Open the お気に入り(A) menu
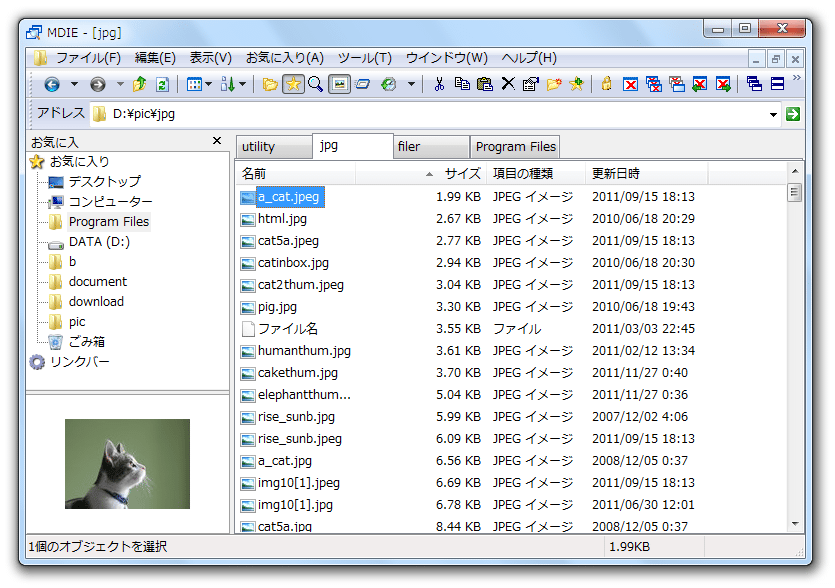 pyautogui.click(x=284, y=58)
